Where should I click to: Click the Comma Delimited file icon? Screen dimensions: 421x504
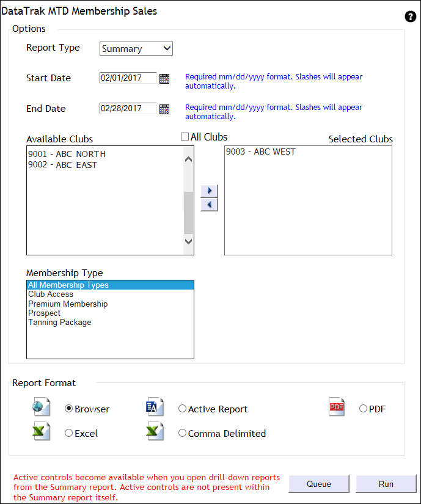pyautogui.click(x=155, y=432)
